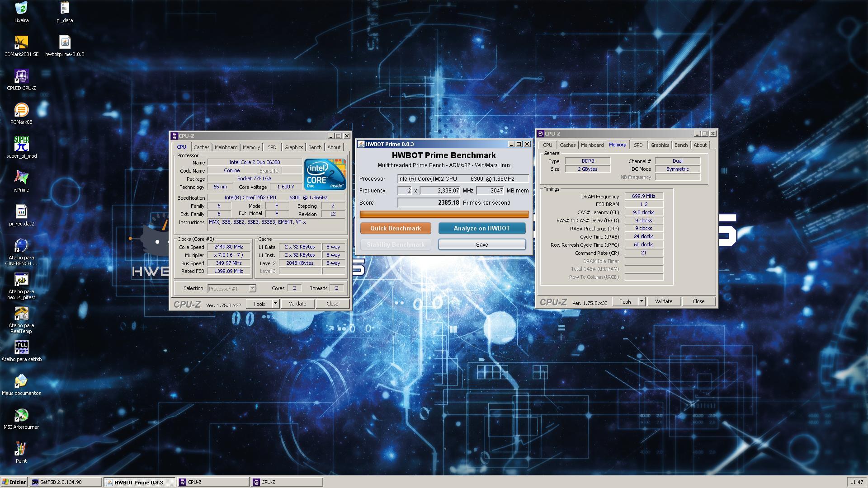Click the Core Voltage value 1.600 V

pos(285,187)
